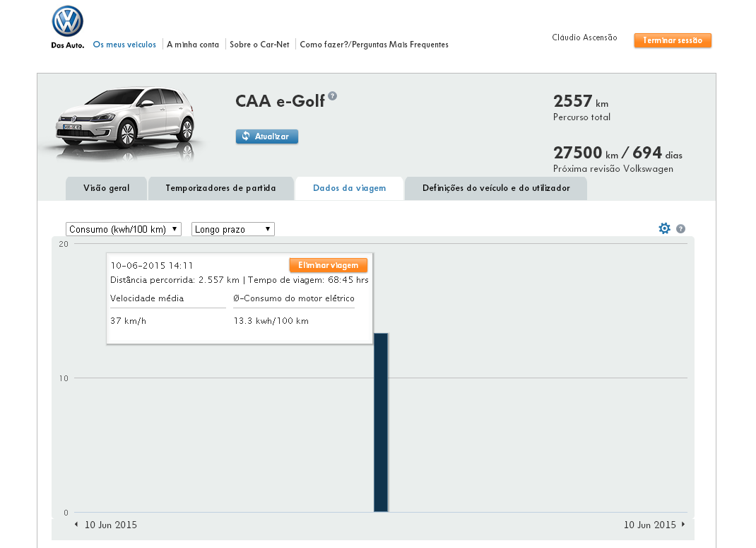The height and width of the screenshot is (548, 756).
Task: Open the Consumo (kwh/100 km) dropdown
Action: [x=124, y=229]
